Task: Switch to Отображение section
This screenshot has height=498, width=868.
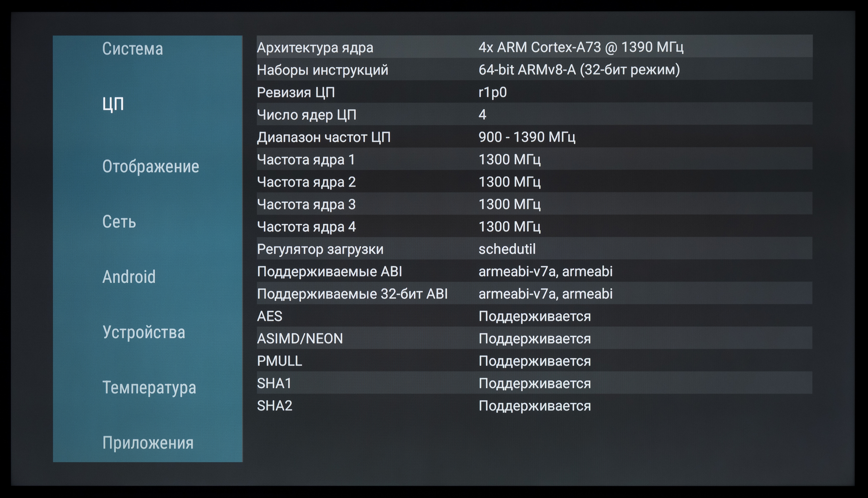Action: point(150,166)
